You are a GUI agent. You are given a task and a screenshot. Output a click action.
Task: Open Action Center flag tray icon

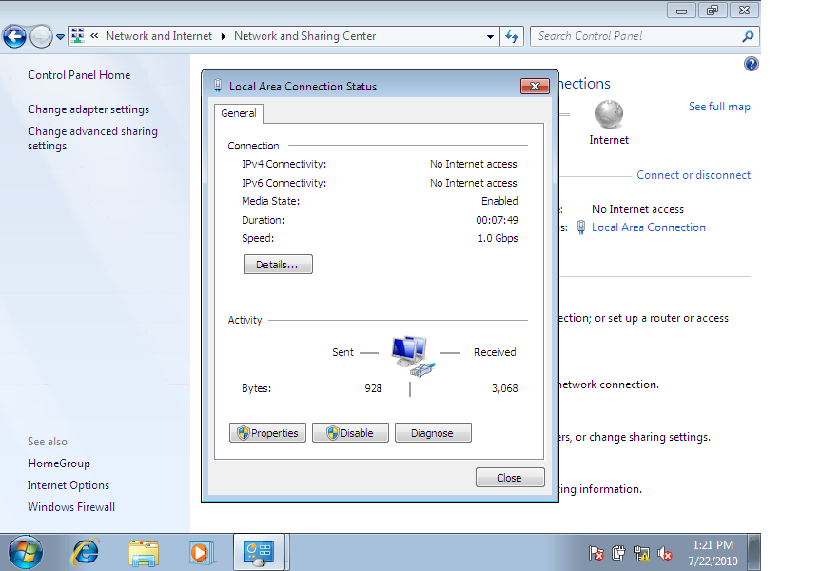[x=596, y=553]
